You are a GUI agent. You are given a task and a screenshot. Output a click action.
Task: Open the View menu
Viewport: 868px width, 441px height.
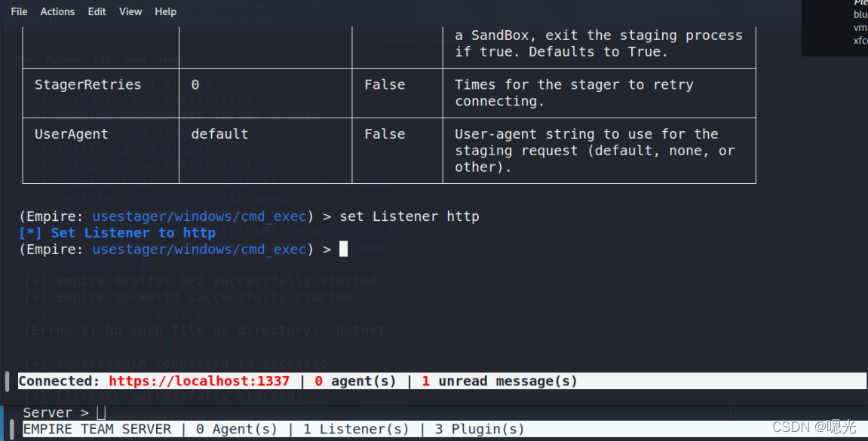(130, 11)
